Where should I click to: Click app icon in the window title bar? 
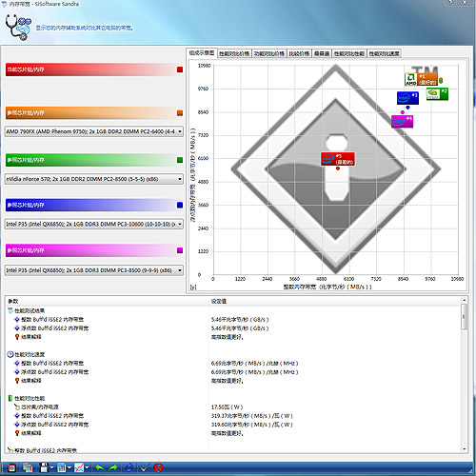point(4,4)
